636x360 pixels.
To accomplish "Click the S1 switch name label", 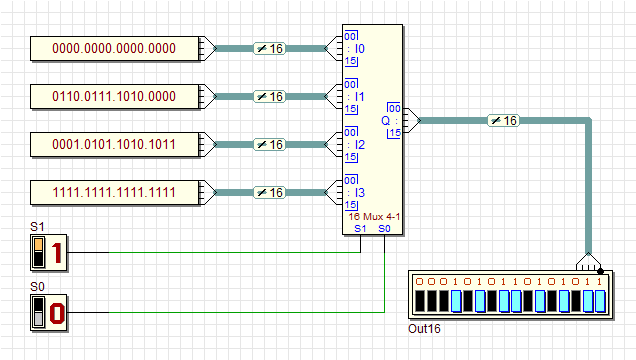I will pyautogui.click(x=37, y=227).
